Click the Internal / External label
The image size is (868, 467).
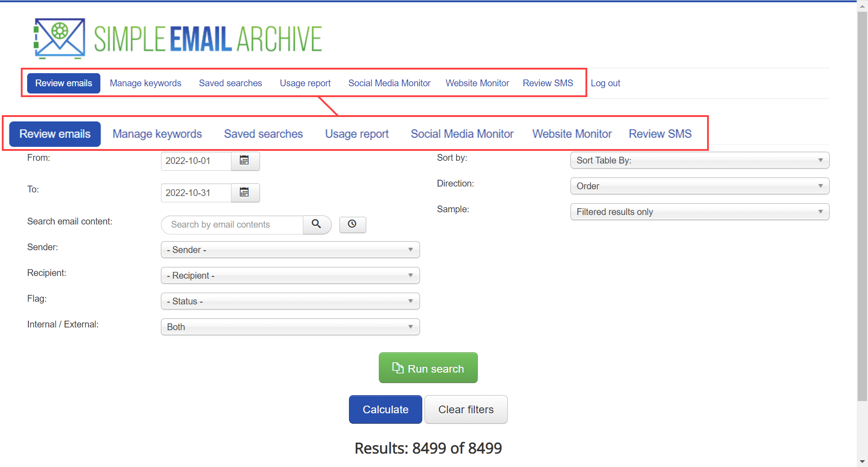click(63, 324)
